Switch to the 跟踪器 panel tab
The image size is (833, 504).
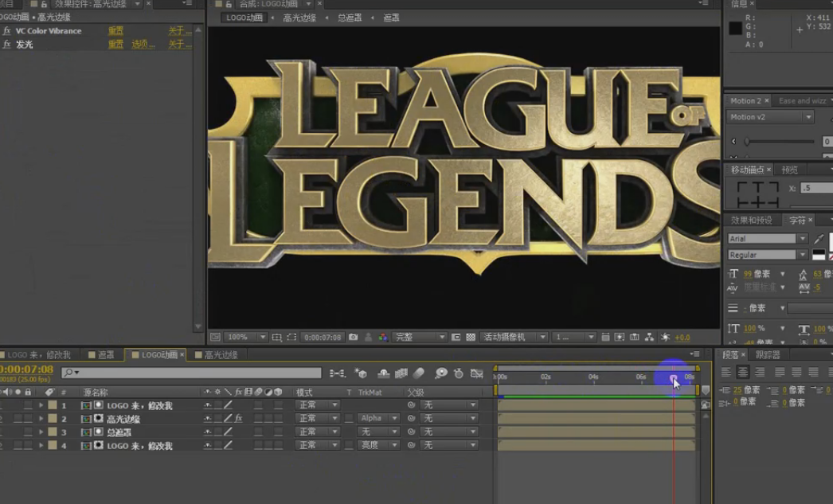coord(768,355)
